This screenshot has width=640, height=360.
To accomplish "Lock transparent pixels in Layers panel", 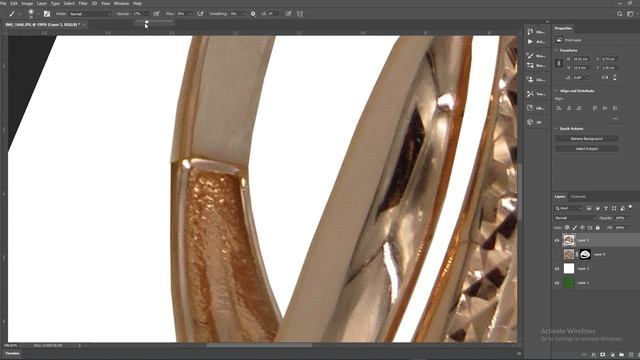I will (x=567, y=228).
